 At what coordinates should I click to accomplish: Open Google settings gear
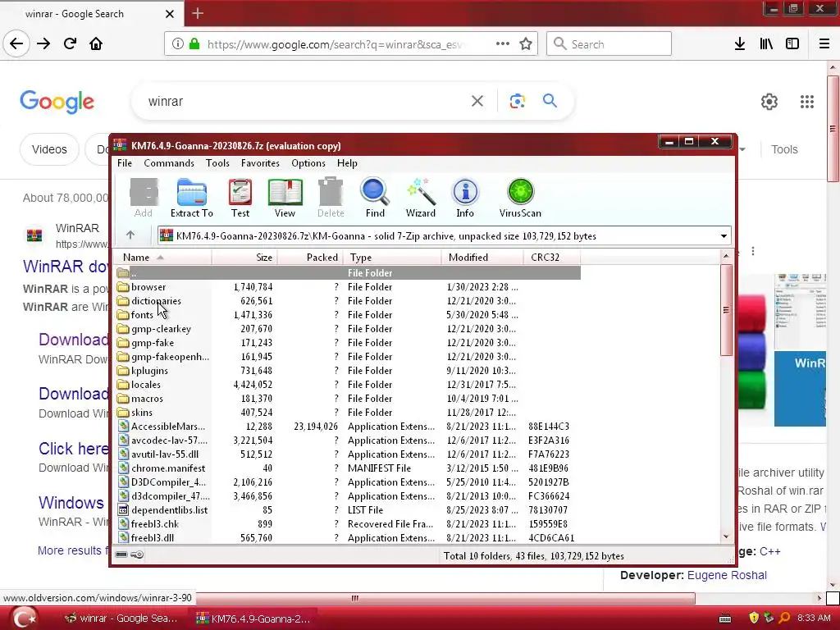(x=769, y=101)
